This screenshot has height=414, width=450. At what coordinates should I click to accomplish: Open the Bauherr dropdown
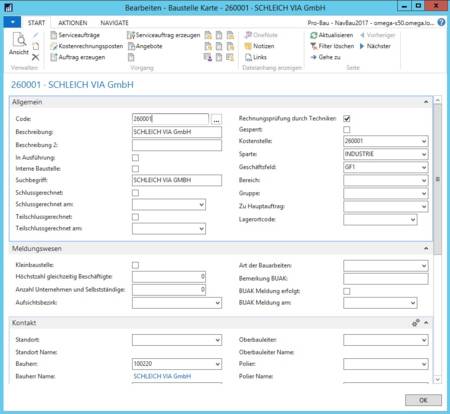click(217, 364)
